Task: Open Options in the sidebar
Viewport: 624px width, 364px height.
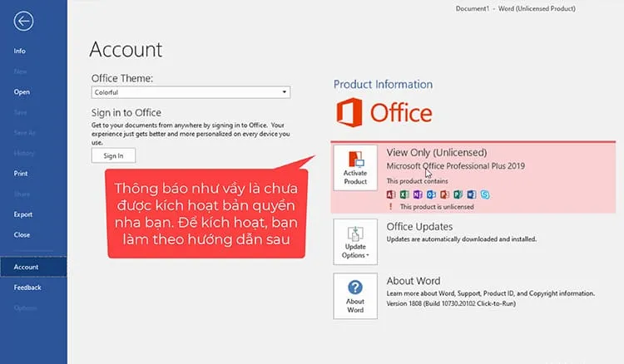Action: point(25,307)
